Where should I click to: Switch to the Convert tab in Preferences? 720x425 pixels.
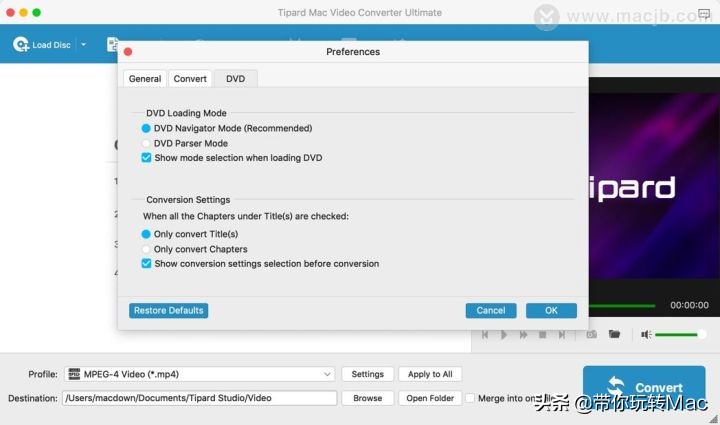pos(190,78)
